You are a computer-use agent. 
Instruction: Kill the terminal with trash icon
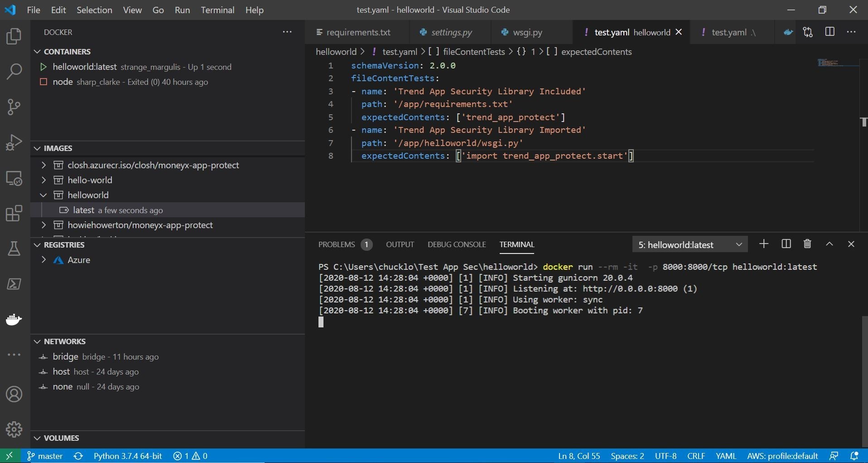[807, 244]
